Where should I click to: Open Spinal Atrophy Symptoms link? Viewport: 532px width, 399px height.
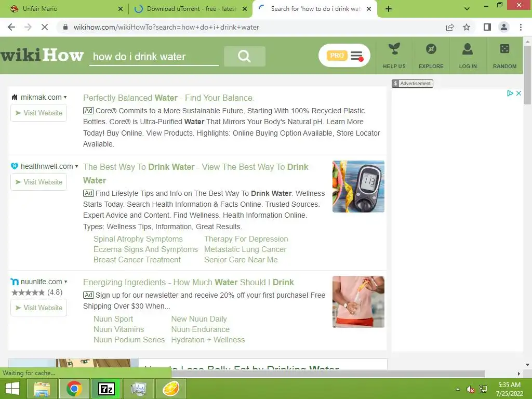(138, 239)
